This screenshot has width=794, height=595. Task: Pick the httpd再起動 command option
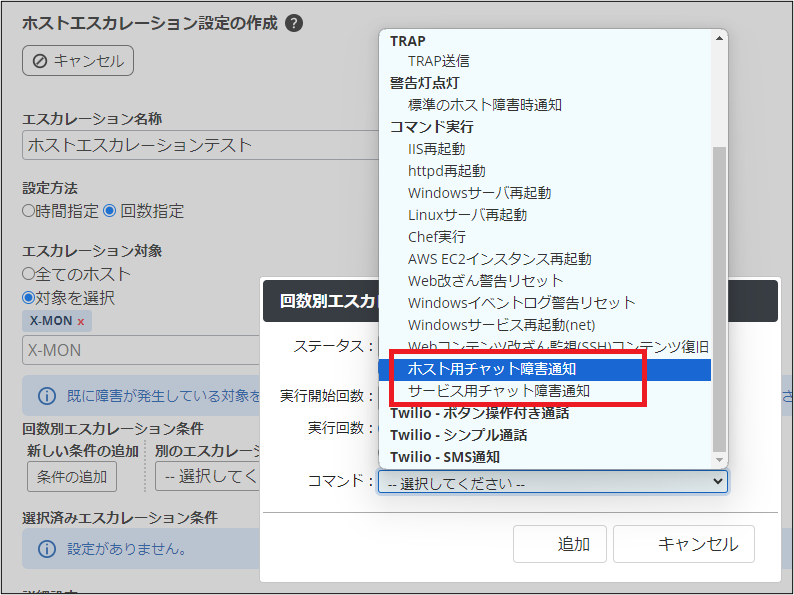click(x=446, y=171)
